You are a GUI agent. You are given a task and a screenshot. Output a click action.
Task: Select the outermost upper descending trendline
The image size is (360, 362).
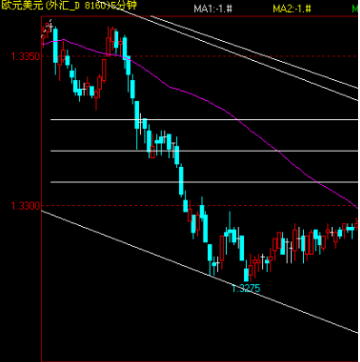click(x=253, y=52)
